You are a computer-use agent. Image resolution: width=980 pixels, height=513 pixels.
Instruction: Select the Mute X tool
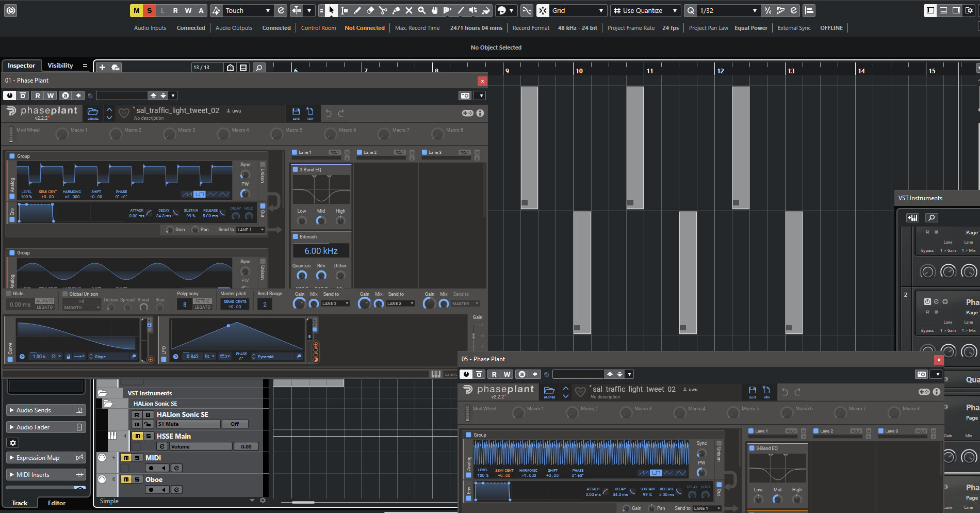pos(409,10)
